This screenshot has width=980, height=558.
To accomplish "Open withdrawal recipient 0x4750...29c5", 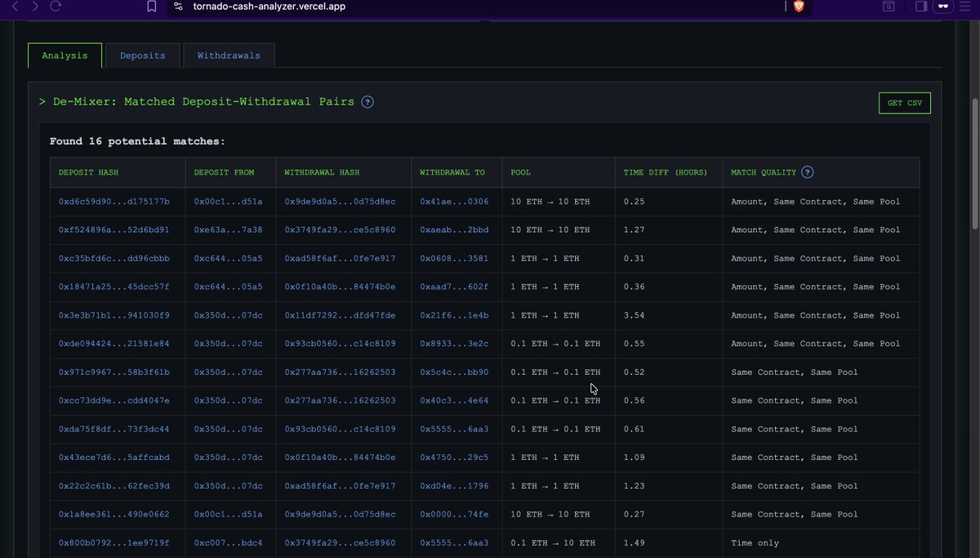I will click(454, 458).
